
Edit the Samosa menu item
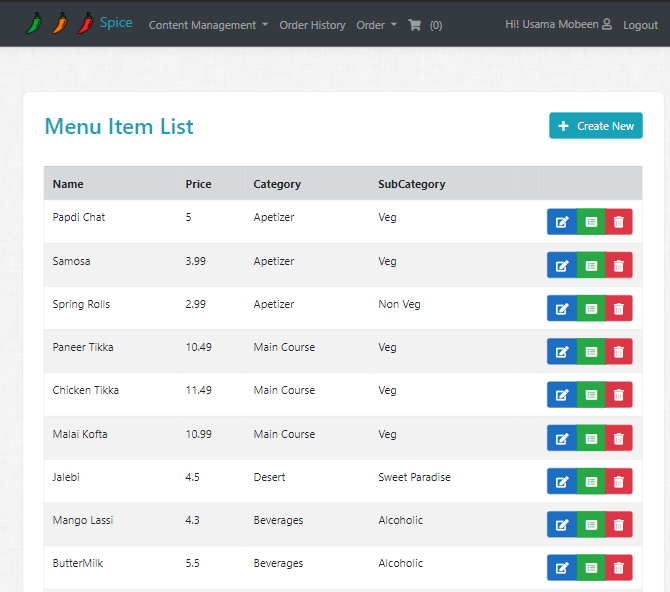(x=562, y=265)
